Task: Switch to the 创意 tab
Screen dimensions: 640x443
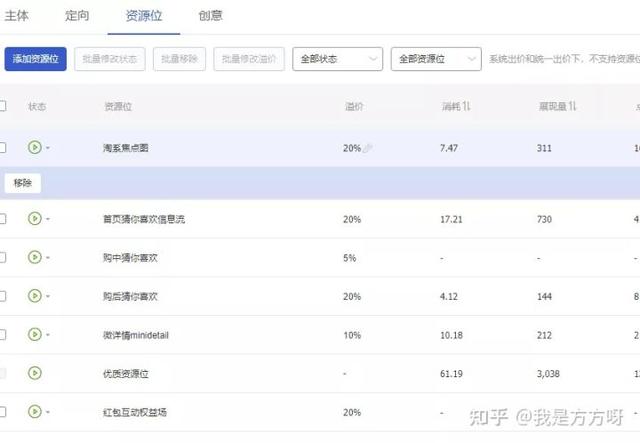Action: [210, 16]
